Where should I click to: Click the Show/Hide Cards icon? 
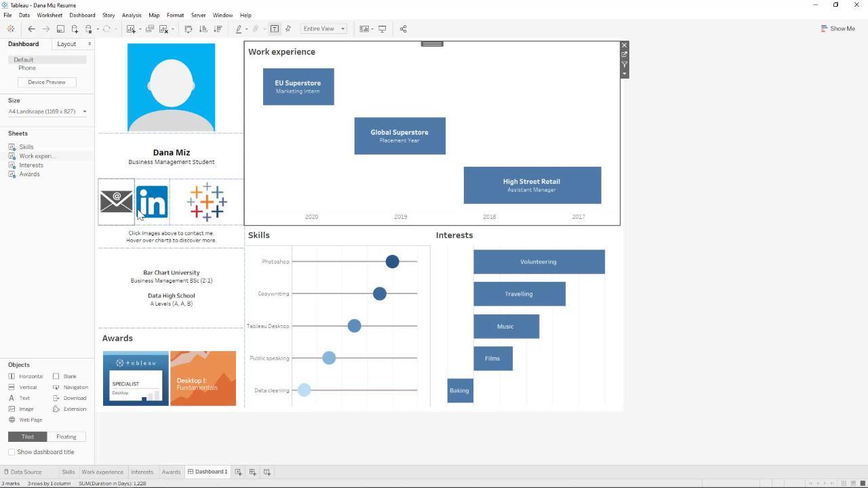(364, 28)
